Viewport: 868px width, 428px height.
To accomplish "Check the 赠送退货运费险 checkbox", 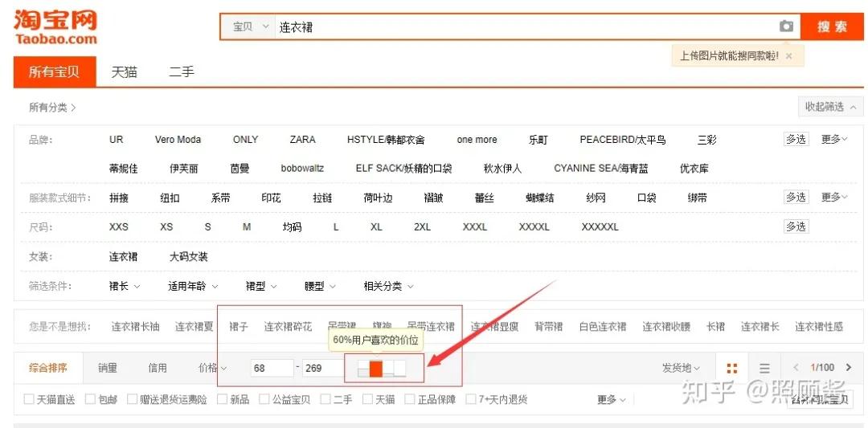I will click(x=132, y=399).
